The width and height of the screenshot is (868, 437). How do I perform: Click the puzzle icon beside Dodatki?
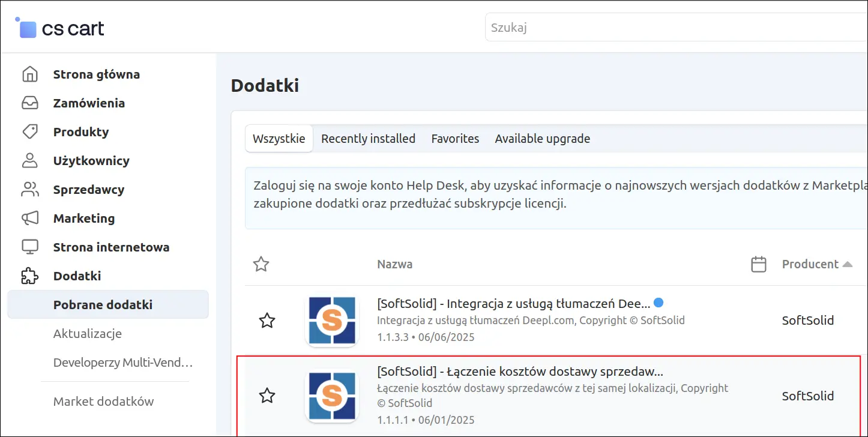(30, 276)
